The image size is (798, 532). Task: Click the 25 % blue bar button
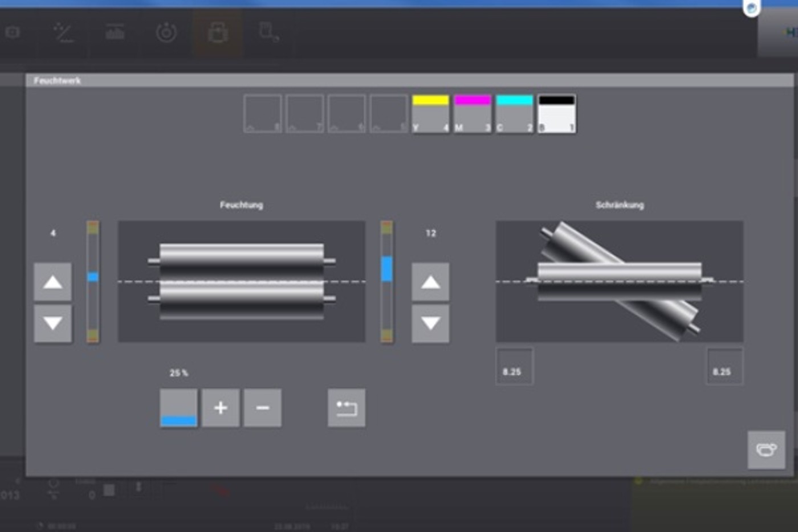[178, 408]
